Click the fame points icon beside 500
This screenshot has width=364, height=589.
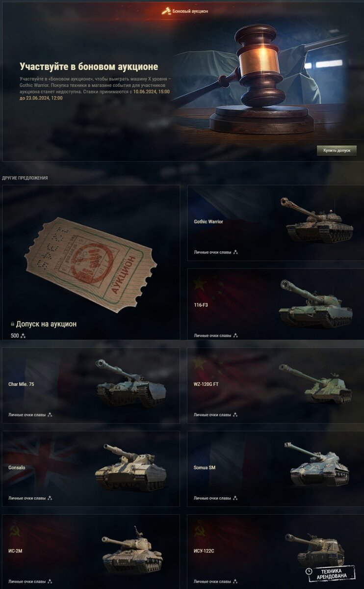pos(23,336)
